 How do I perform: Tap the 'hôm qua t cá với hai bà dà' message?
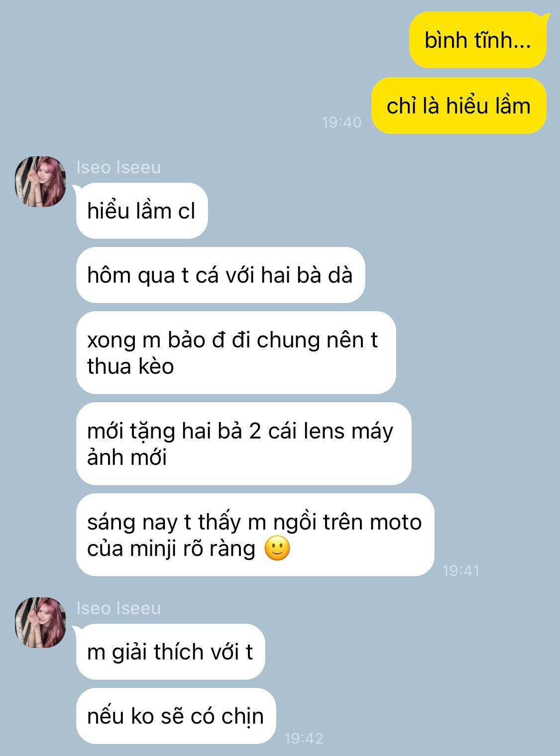coord(221,275)
